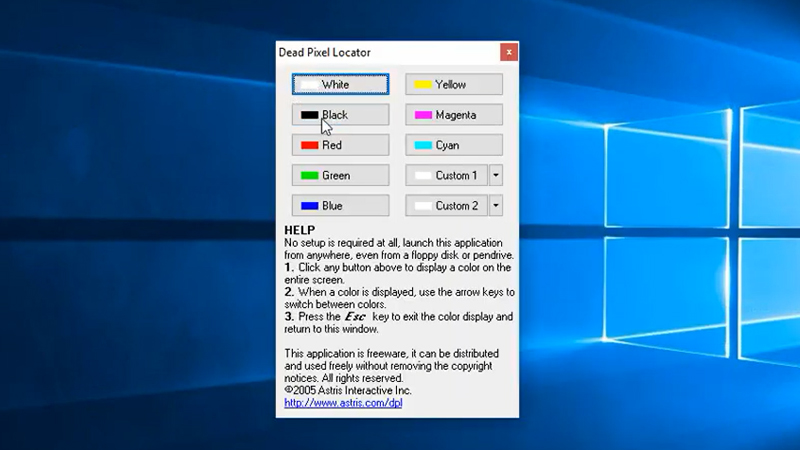Open the Custom 1 dropdown arrow

point(496,176)
